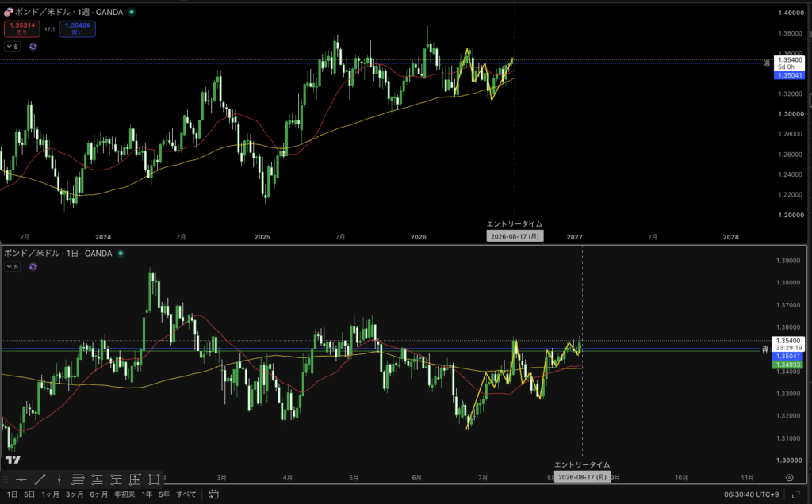The height and width of the screenshot is (504, 812).
Task: Open the 06:30:40 UTC+9 timezone menu
Action: [751, 494]
